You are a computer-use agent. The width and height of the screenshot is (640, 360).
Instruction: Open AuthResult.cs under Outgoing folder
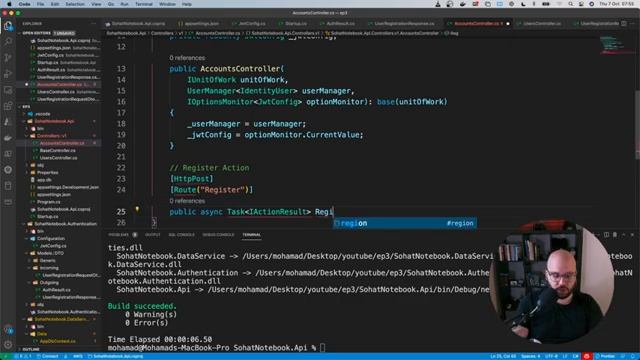(x=56, y=290)
